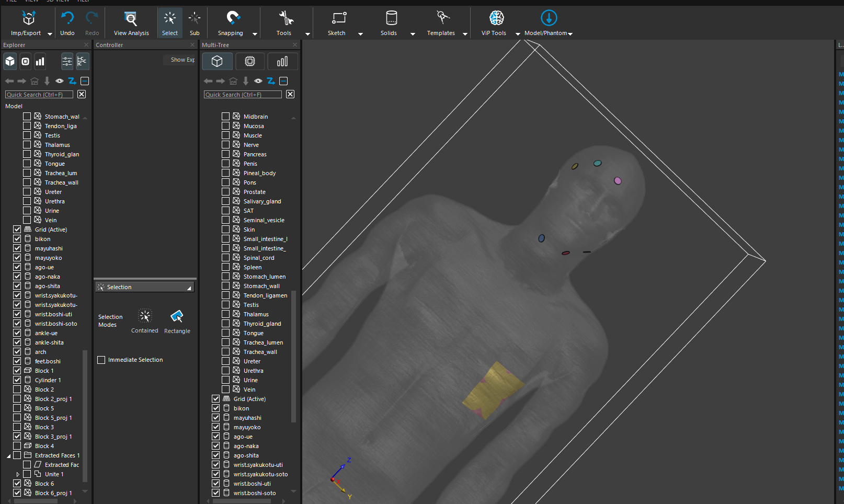Close the Multi-Tree panel
This screenshot has height=504, width=844.
pyautogui.click(x=295, y=45)
